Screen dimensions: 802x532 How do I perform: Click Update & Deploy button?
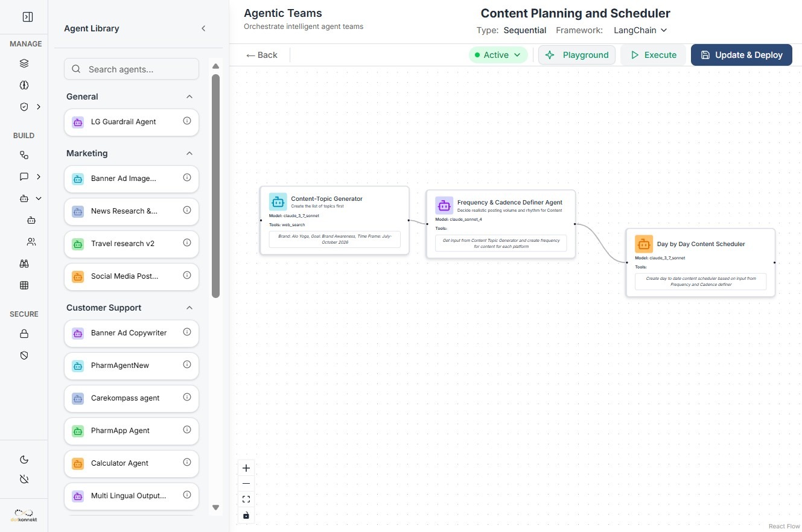coord(741,55)
